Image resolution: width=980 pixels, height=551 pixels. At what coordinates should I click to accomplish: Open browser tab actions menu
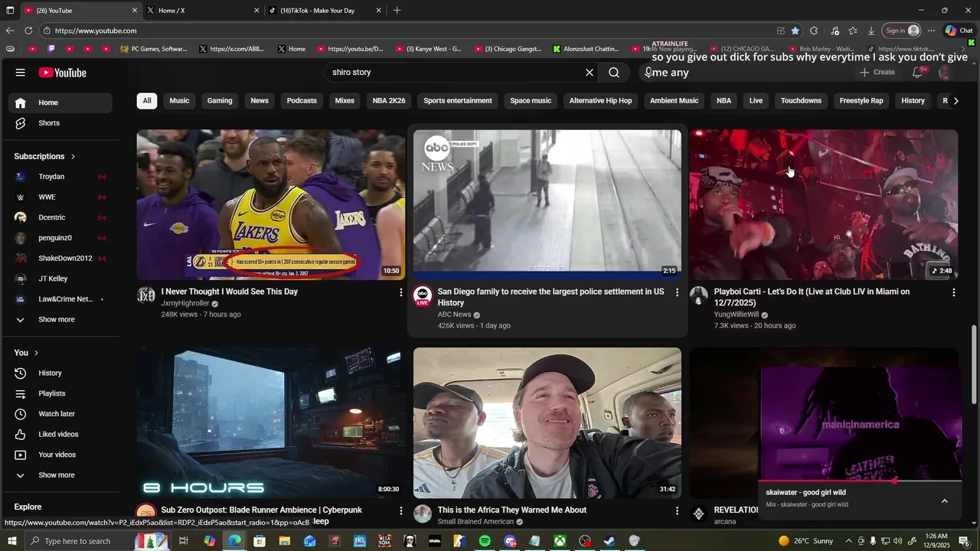pyautogui.click(x=10, y=10)
